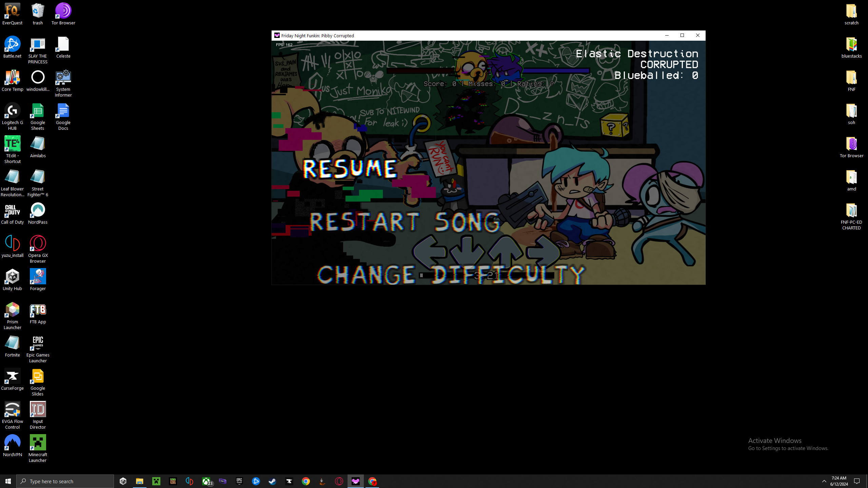
Task: Open Core Temp desktop shortcut
Action: click(x=13, y=81)
